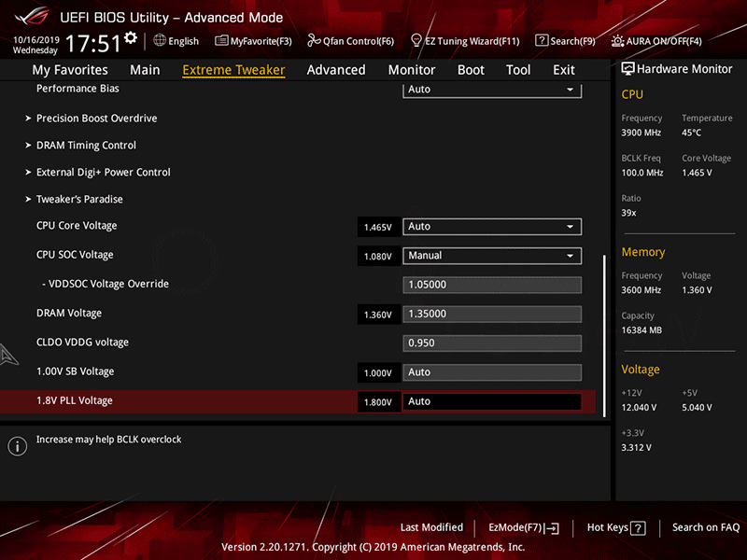Click DRAM Voltage 1.360V readout

click(378, 315)
